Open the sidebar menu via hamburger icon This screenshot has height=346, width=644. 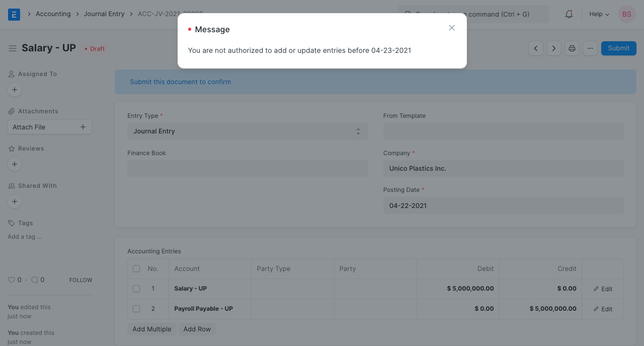[x=13, y=48]
